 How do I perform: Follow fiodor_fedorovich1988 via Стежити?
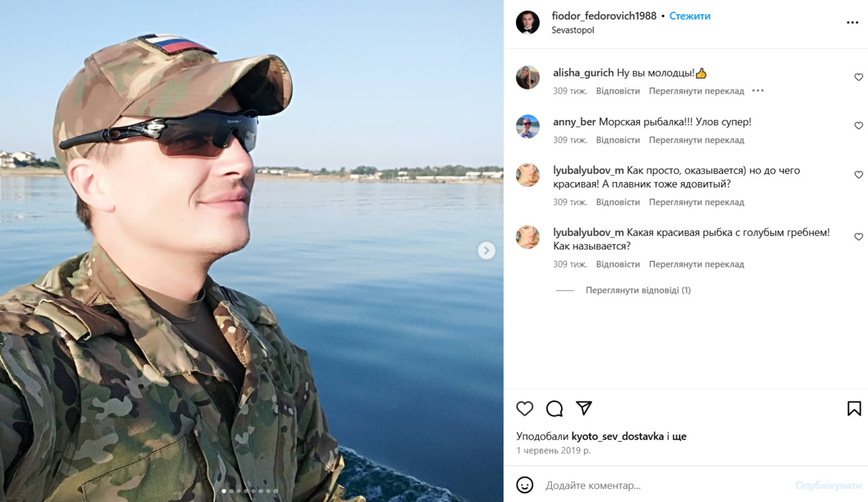click(x=690, y=16)
